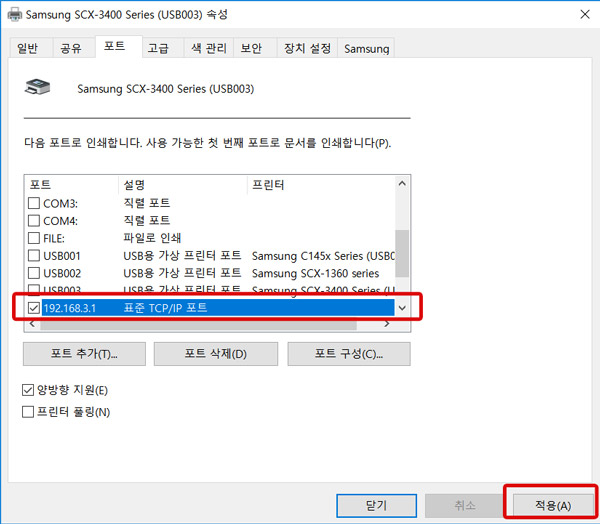The height and width of the screenshot is (524, 600).
Task: Close the printer properties window
Action: click(x=585, y=15)
